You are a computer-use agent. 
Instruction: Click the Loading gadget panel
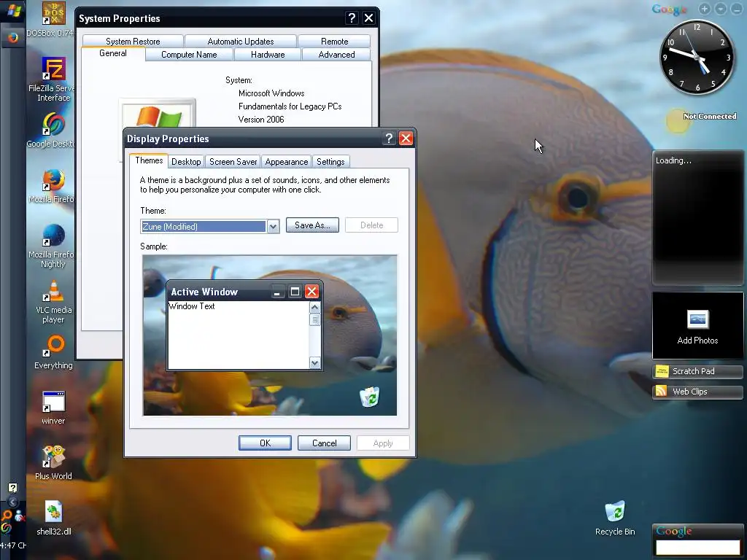tap(697, 217)
